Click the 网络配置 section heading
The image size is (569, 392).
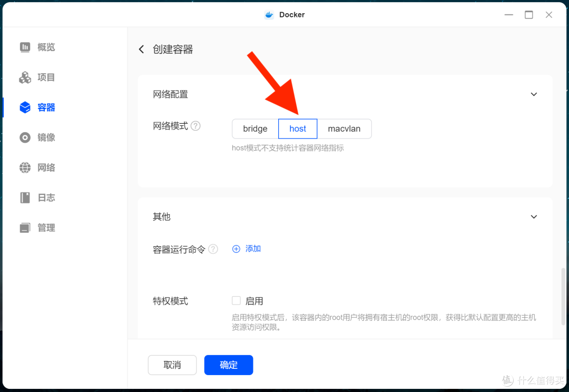point(170,94)
